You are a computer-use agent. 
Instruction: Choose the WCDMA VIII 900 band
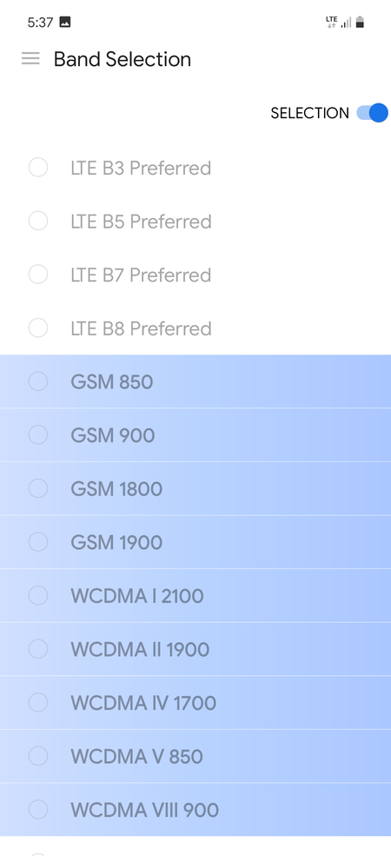click(195, 810)
